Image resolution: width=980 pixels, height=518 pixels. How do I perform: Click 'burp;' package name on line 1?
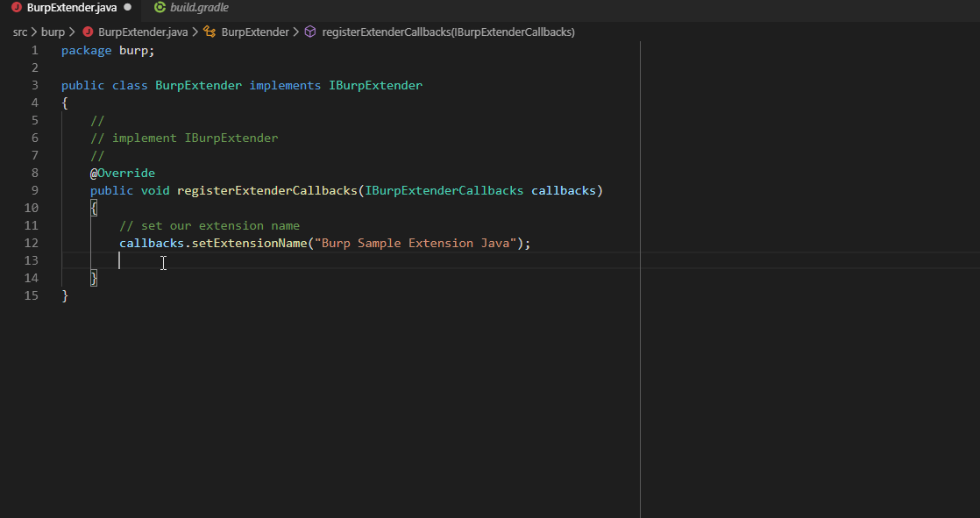click(137, 51)
